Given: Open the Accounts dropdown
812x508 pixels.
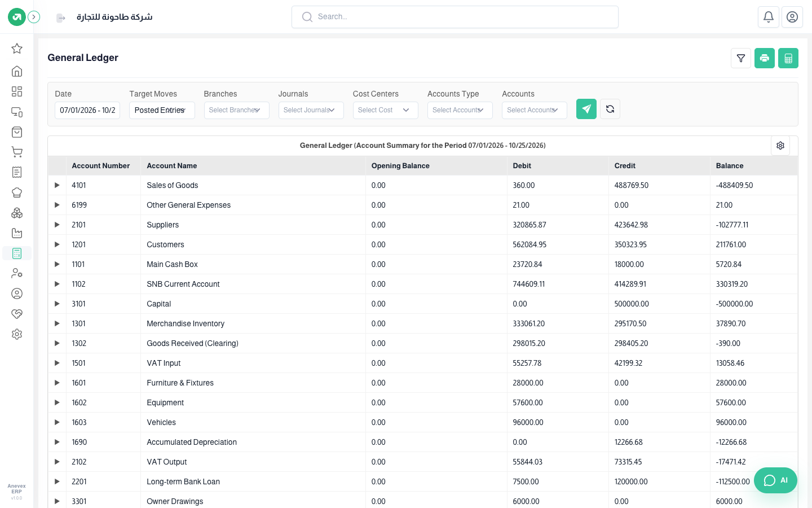Looking at the screenshot, I should (535, 110).
